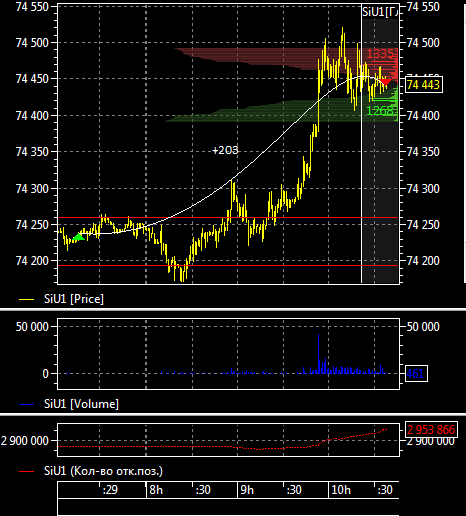Click the red sell triangle marker

point(386,82)
